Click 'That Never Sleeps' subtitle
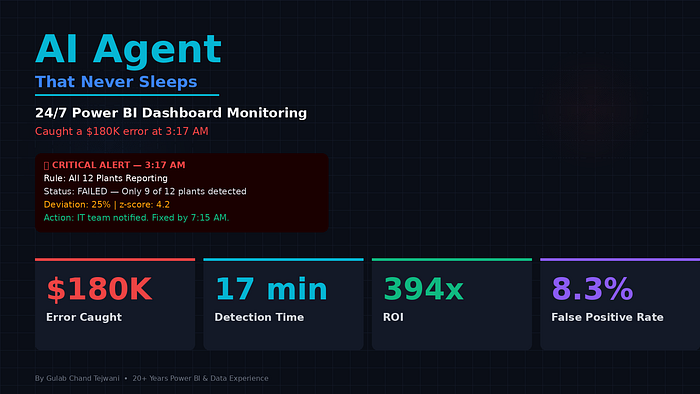 [116, 82]
